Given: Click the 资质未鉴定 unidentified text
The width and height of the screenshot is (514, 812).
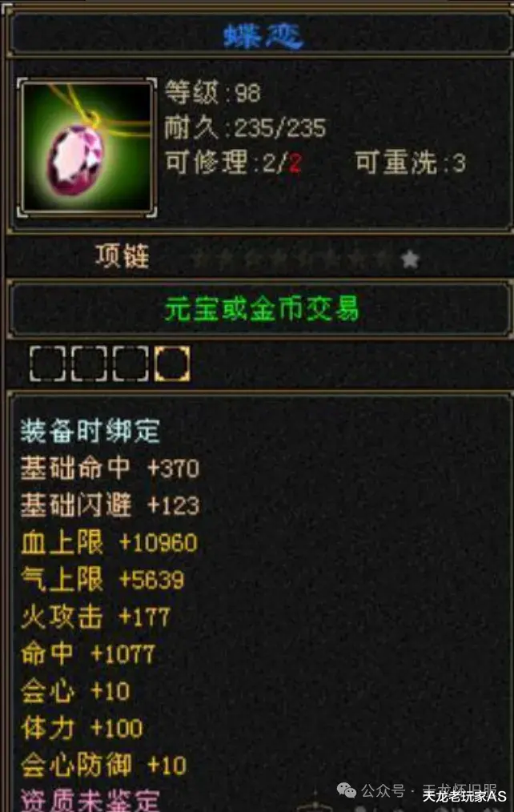Looking at the screenshot, I should (90, 800).
